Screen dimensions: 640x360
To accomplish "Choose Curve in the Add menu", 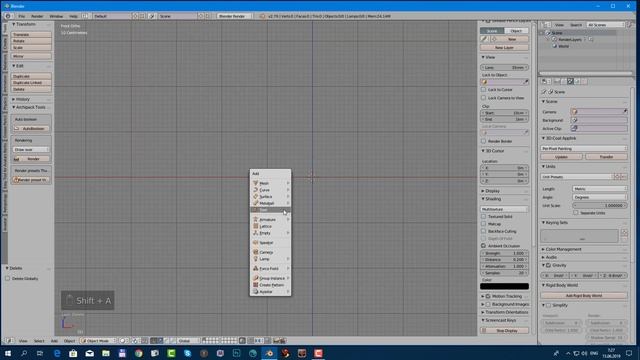I will click(x=270, y=190).
